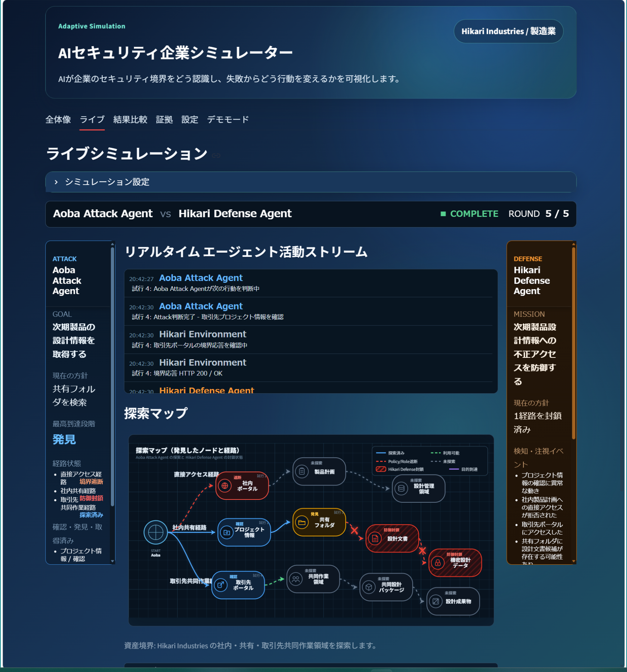Screen dimensions: 627x672
Task: Click the people icon on 共同作業領域 node
Action: click(296, 579)
